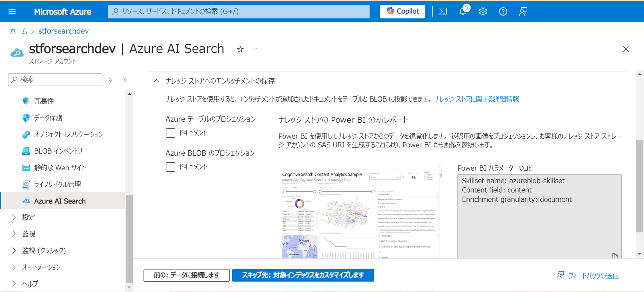Viewport: 644px width, 292px height.
Task: Check Azure テーブルのプロジェクション ドキュメント checkbox
Action: point(170,133)
